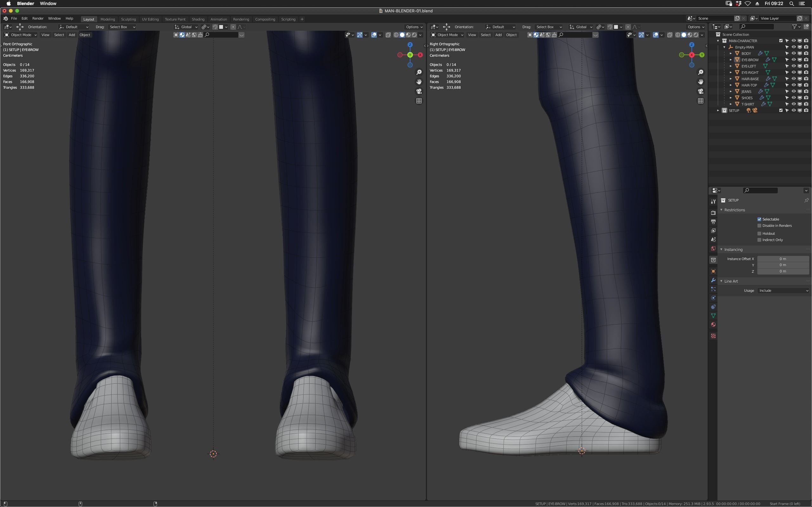812x507 pixels.
Task: Enable Disable in Renders checkbox
Action: [x=759, y=226]
